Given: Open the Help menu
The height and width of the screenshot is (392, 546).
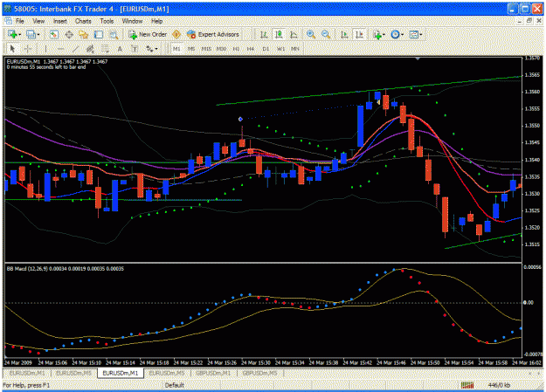Looking at the screenshot, I should point(156,21).
